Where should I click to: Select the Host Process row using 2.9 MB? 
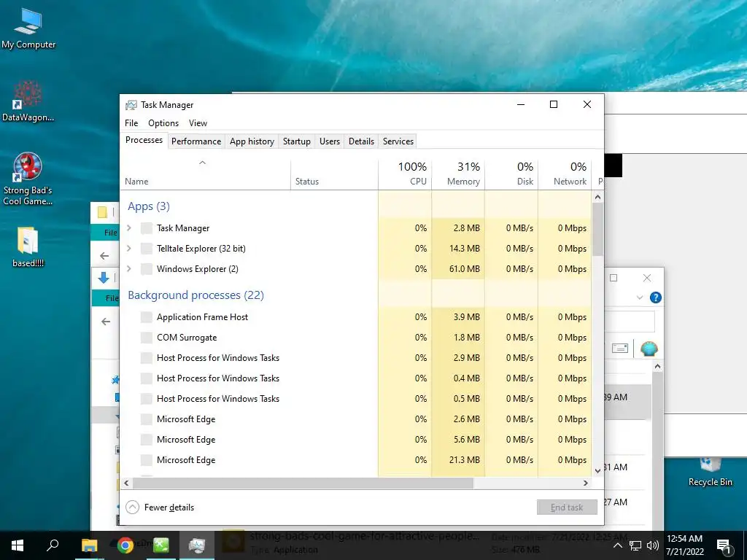point(356,358)
